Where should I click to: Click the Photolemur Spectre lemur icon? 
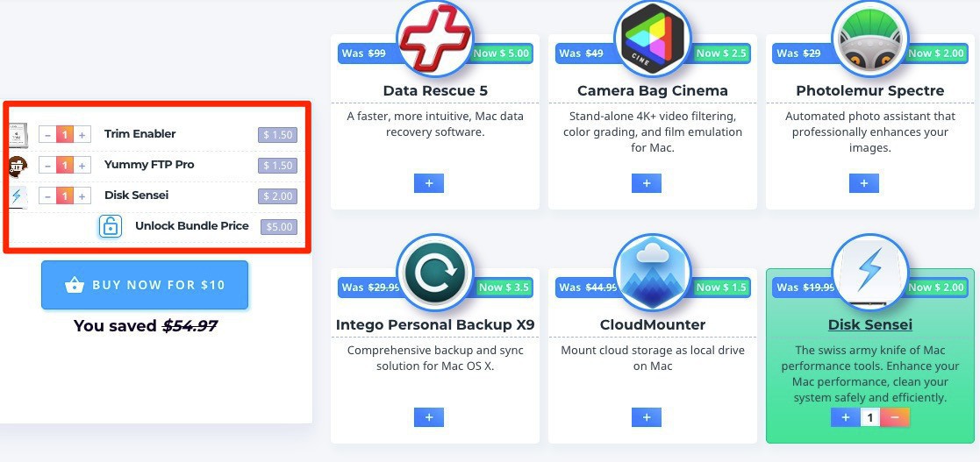point(870,39)
